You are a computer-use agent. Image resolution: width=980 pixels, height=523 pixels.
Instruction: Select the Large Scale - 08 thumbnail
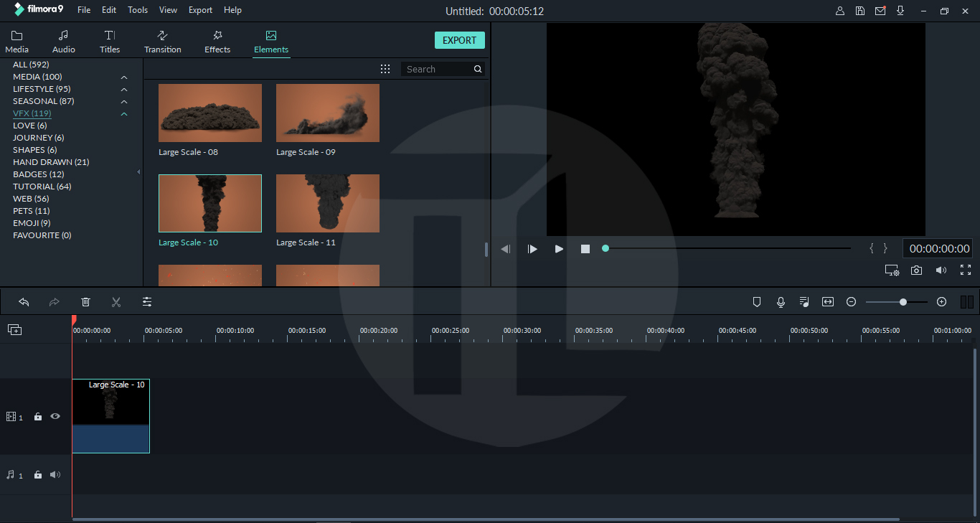[x=210, y=113]
